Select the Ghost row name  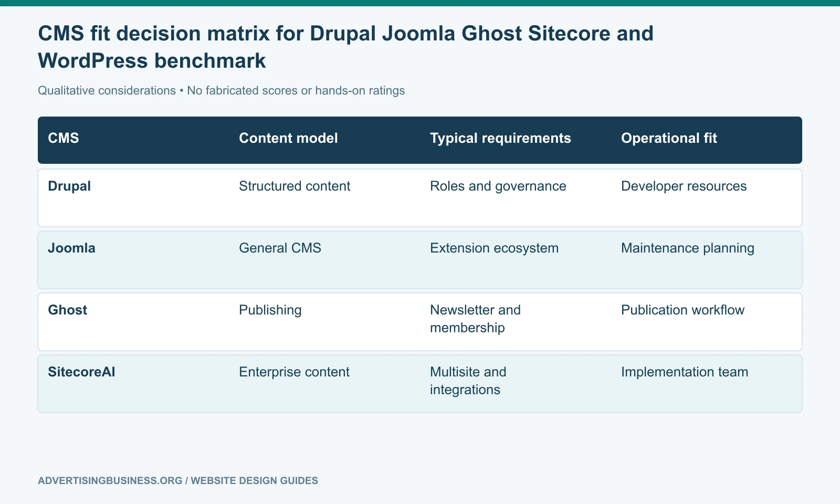click(67, 310)
